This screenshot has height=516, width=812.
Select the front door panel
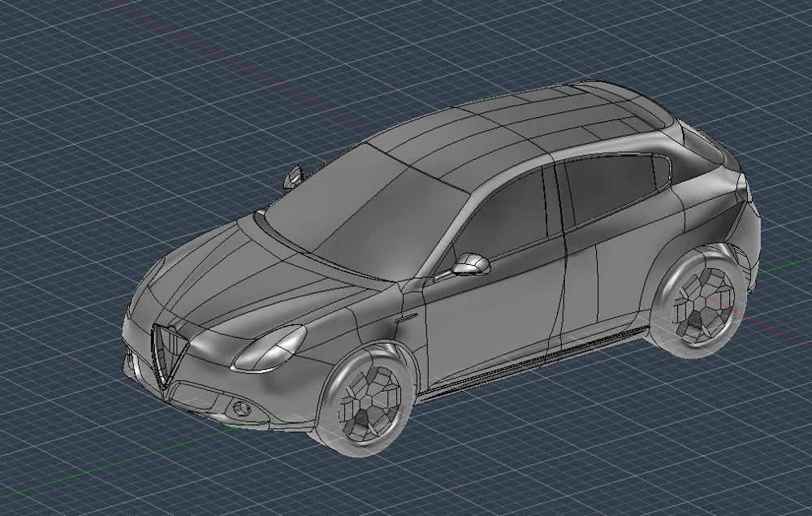[x=492, y=316]
